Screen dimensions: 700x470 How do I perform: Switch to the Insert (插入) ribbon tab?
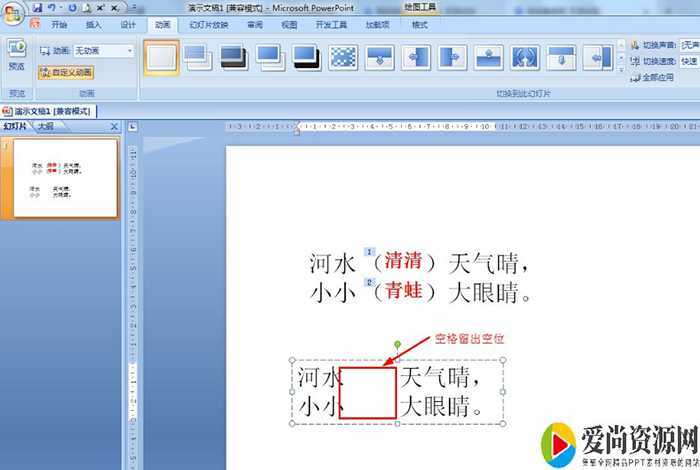point(93,24)
